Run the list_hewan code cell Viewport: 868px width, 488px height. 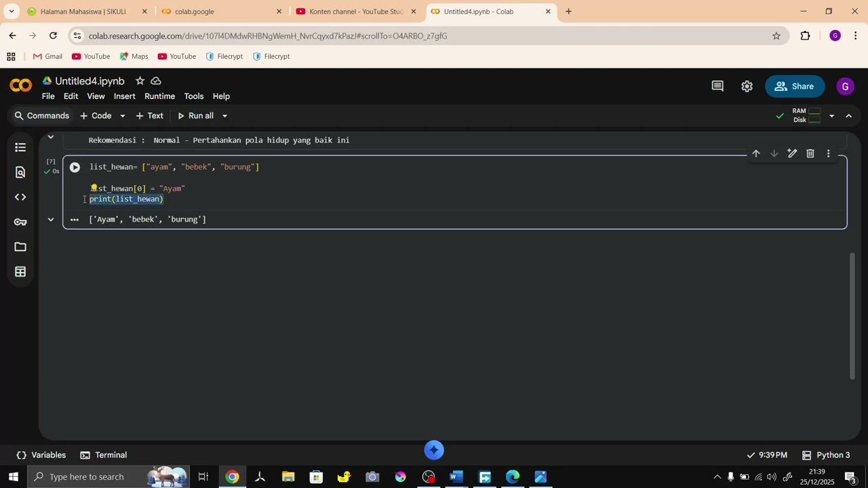point(75,167)
